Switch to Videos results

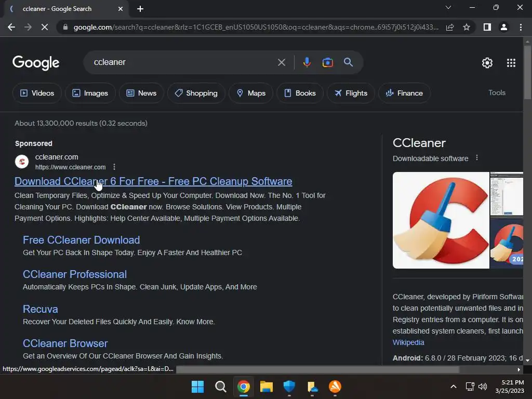[37, 93]
